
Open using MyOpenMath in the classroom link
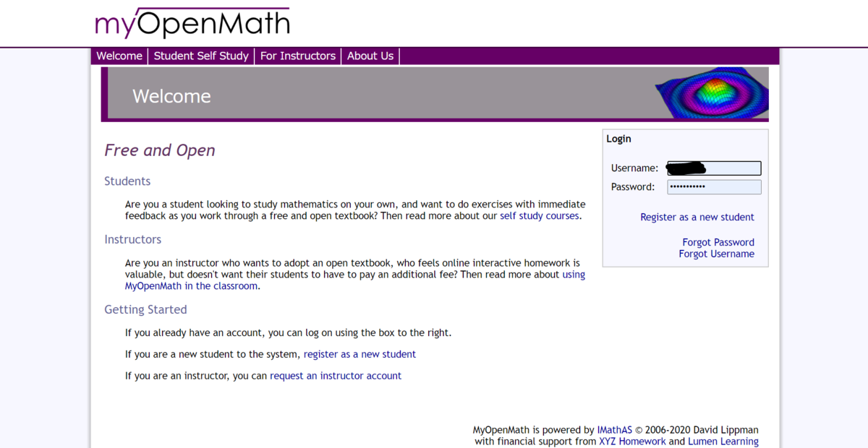tap(192, 285)
